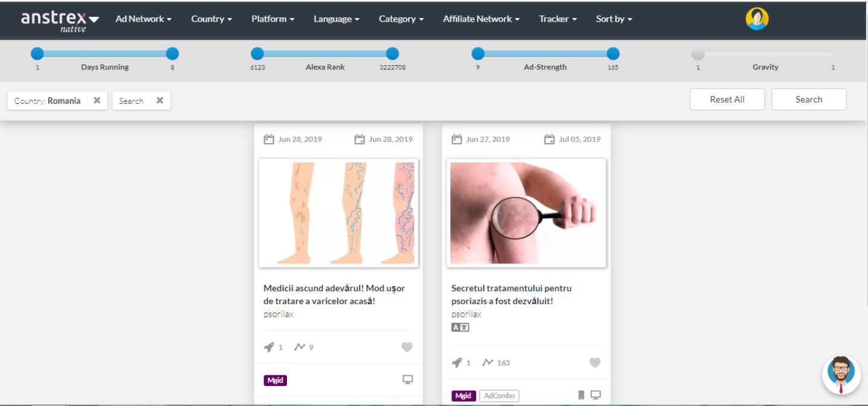
Task: Click the user profile avatar icon
Action: pyautogui.click(x=756, y=19)
